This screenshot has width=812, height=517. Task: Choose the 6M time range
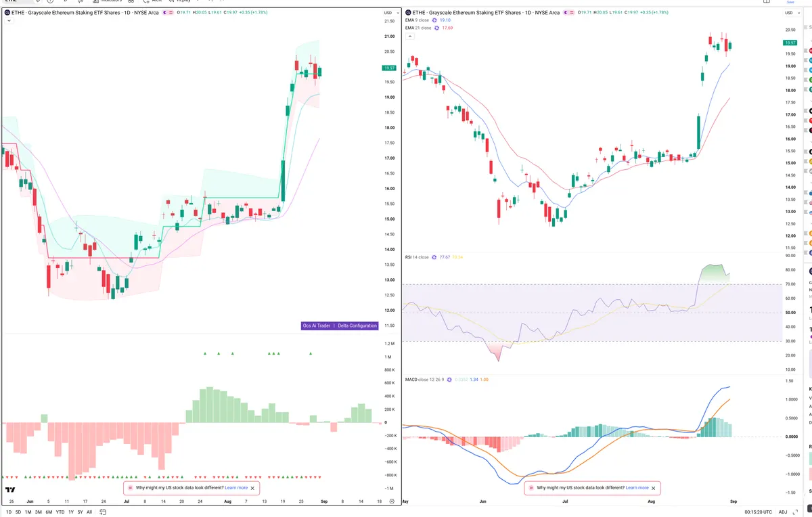pyautogui.click(x=49, y=512)
